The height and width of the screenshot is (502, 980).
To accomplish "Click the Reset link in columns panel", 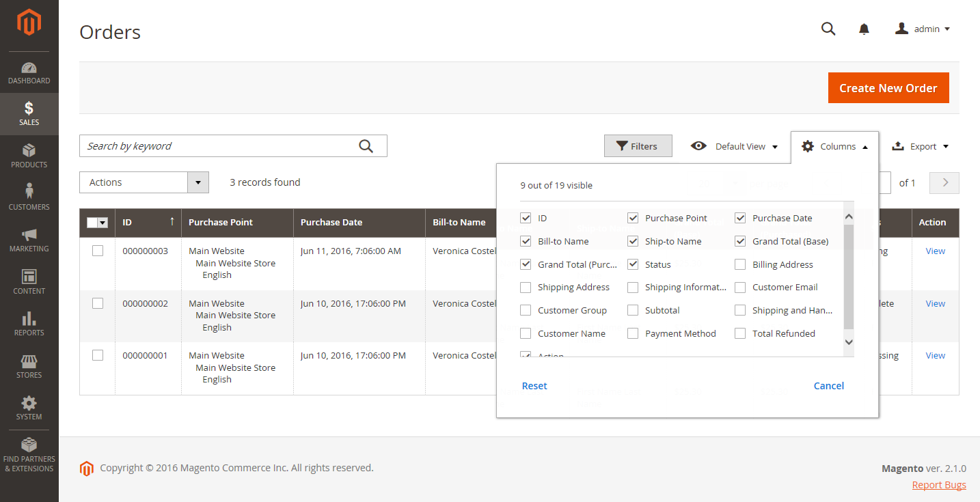I will point(534,386).
